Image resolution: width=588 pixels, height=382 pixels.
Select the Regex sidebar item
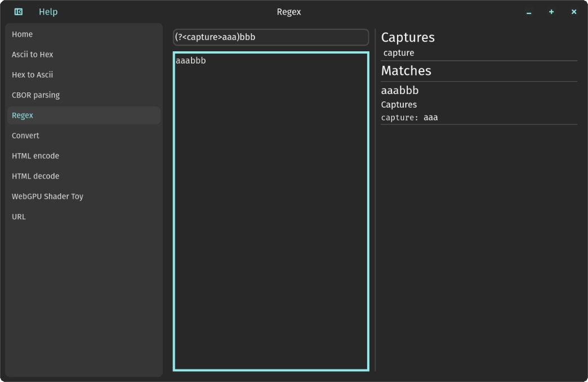84,115
